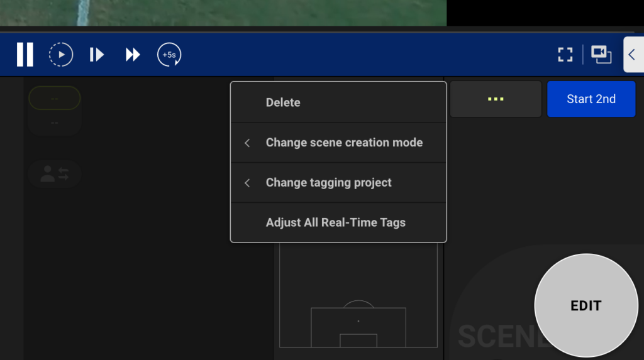Pause the video playback
The height and width of the screenshot is (360, 644).
coord(25,55)
